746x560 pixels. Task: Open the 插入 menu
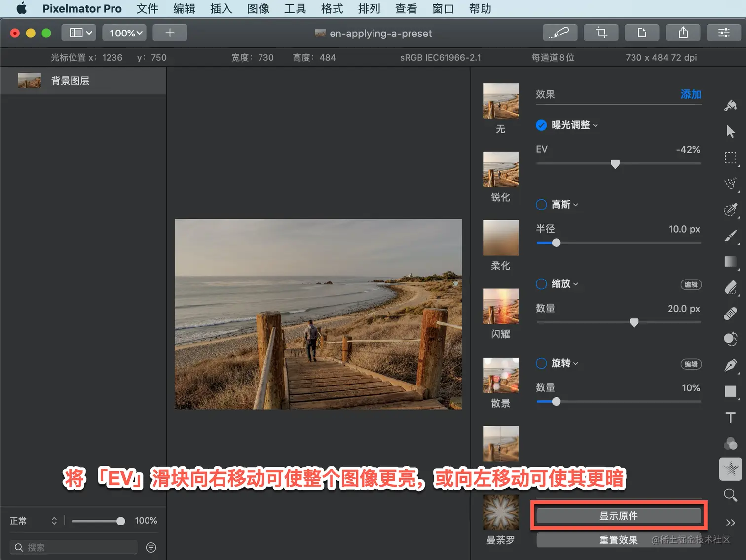coord(221,8)
